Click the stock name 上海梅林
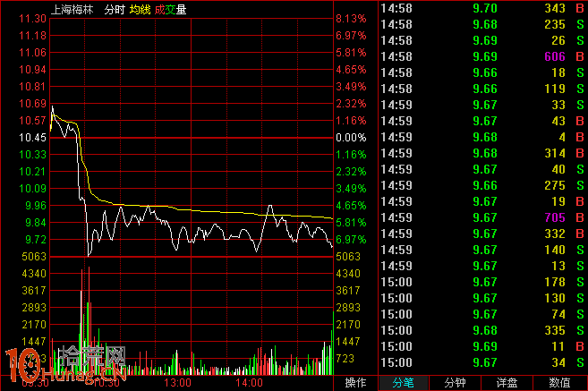This screenshot has width=588, height=391. coord(72,9)
